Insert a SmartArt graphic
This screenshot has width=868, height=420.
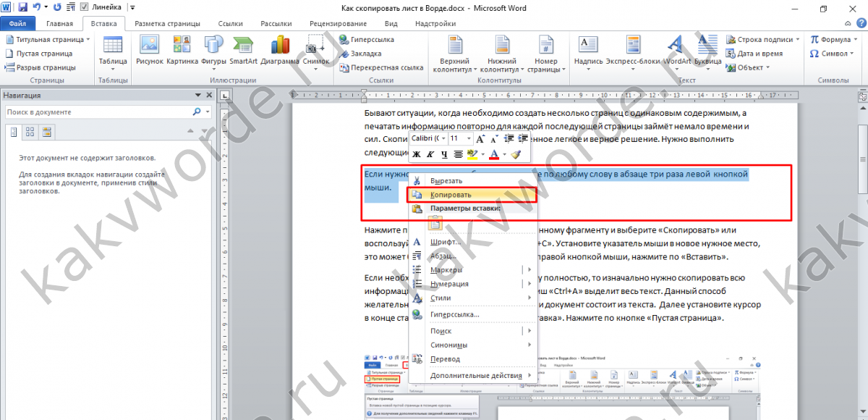pyautogui.click(x=243, y=51)
